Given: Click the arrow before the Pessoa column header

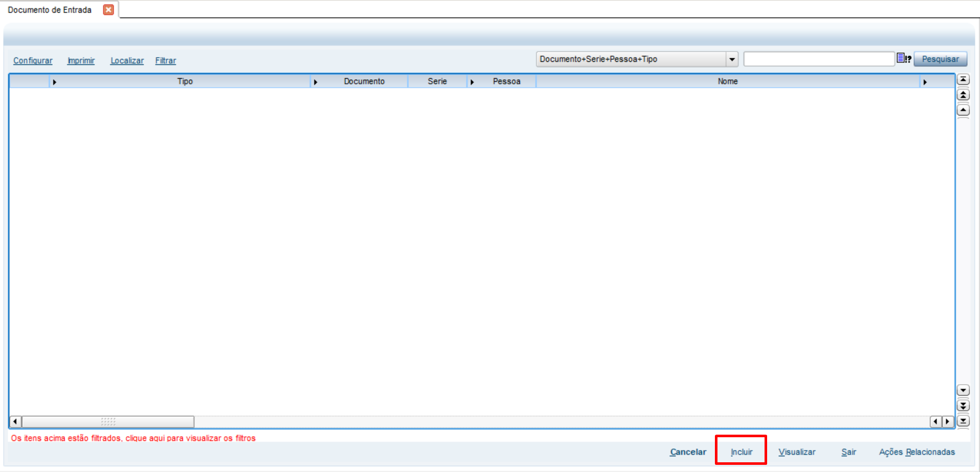Looking at the screenshot, I should [472, 82].
